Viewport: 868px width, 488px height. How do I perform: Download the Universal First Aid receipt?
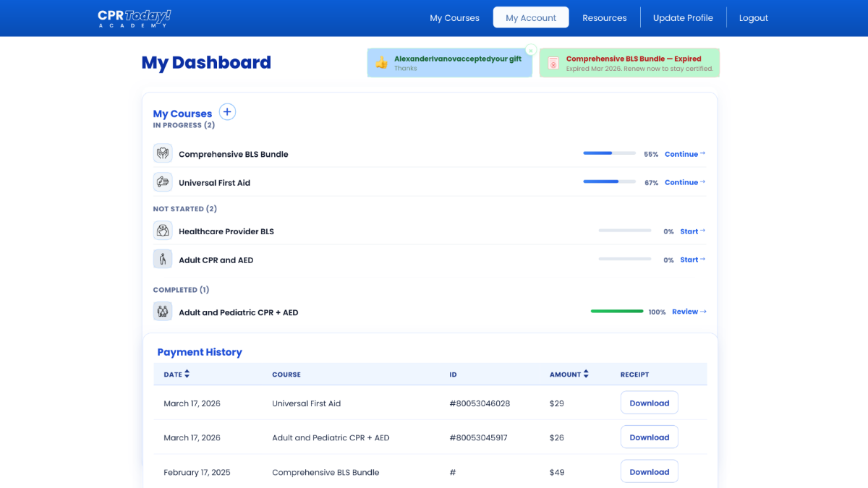[649, 402]
